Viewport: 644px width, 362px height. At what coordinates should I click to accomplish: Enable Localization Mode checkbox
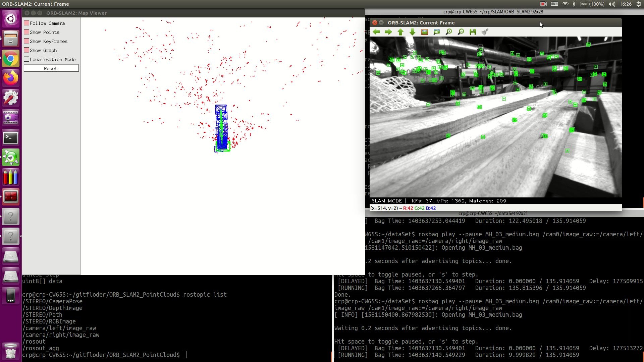click(26, 59)
